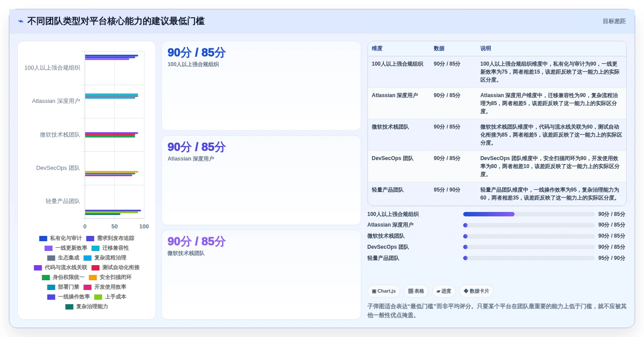Viewport: 644px width, 337px height.
Task: Toggle 安全扫描闭环 legend entry
Action: 110,278
